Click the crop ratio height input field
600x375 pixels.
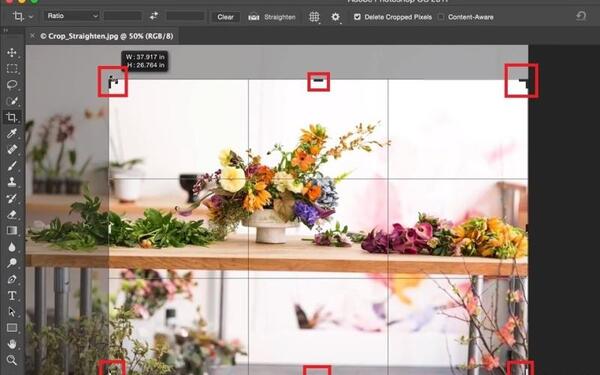(185, 16)
